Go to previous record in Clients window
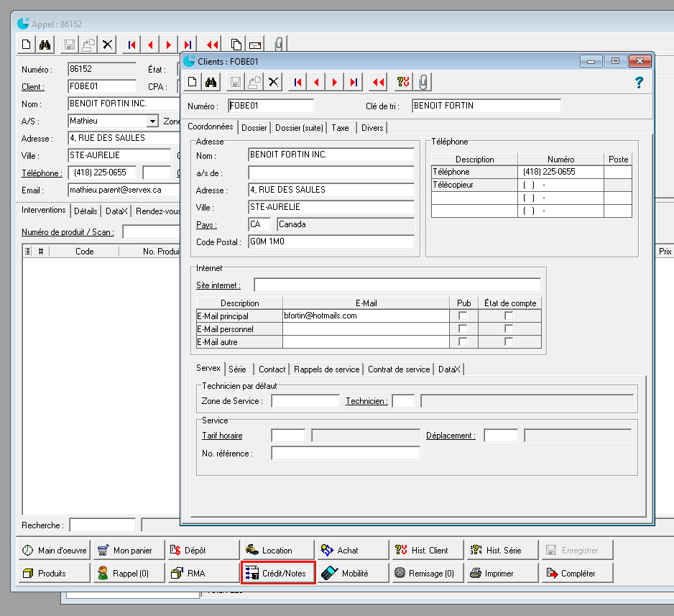 (316, 82)
